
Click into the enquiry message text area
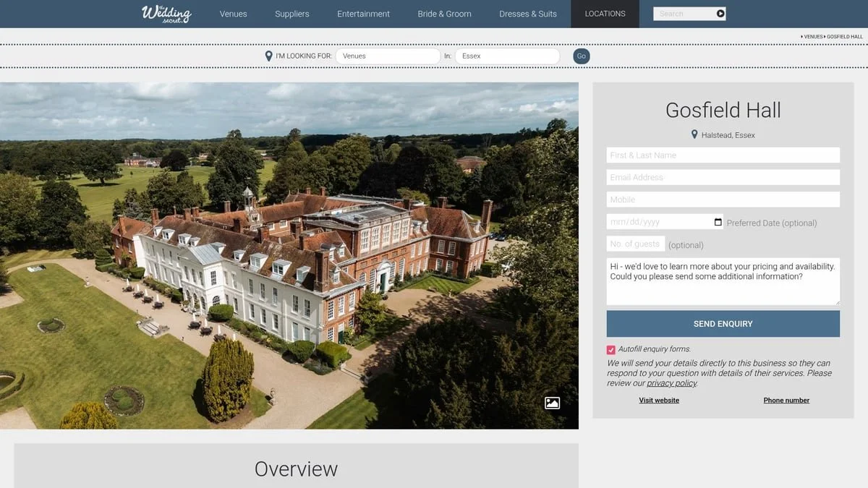pos(723,281)
